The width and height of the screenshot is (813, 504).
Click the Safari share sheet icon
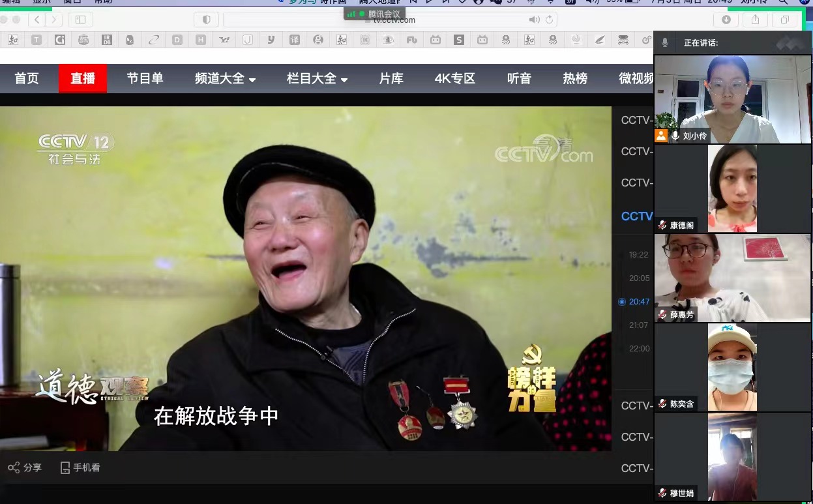coord(755,20)
